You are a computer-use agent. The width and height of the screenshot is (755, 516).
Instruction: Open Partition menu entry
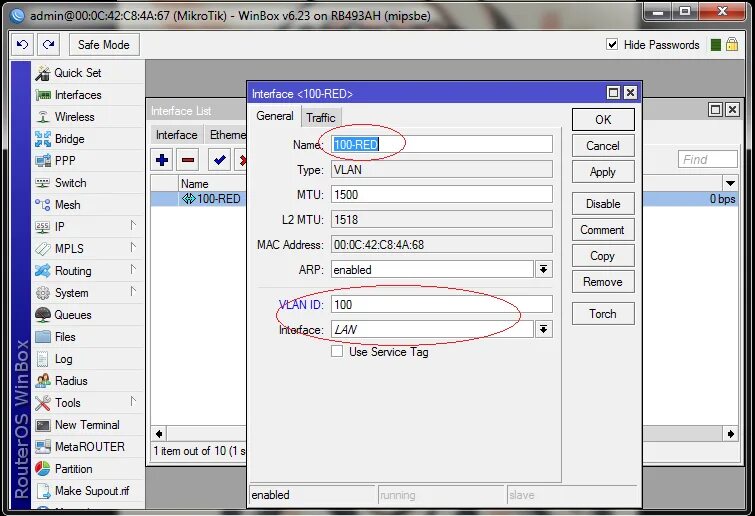89,469
